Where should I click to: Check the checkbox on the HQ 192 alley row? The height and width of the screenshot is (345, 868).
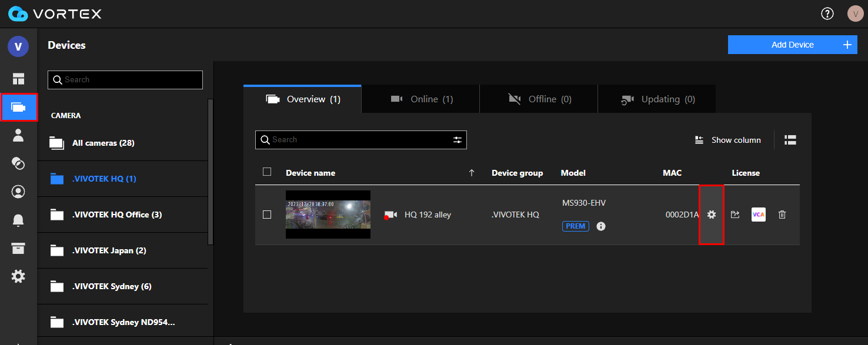tap(267, 215)
